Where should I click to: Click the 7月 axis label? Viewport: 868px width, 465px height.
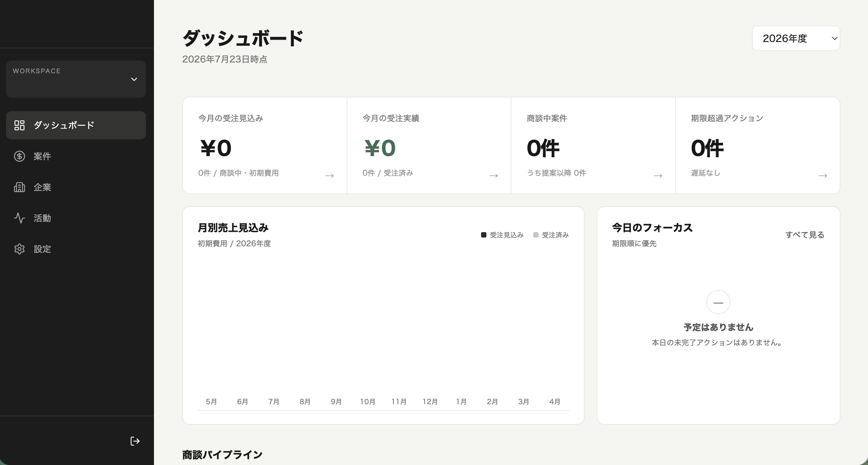tap(274, 402)
